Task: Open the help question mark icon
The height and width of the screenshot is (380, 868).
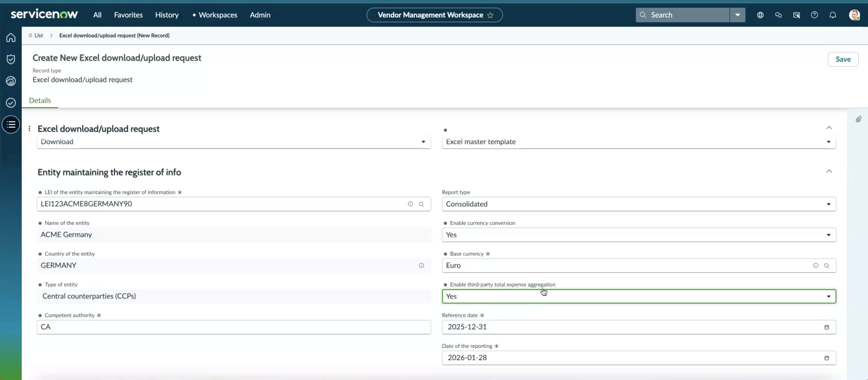Action: [x=814, y=15]
